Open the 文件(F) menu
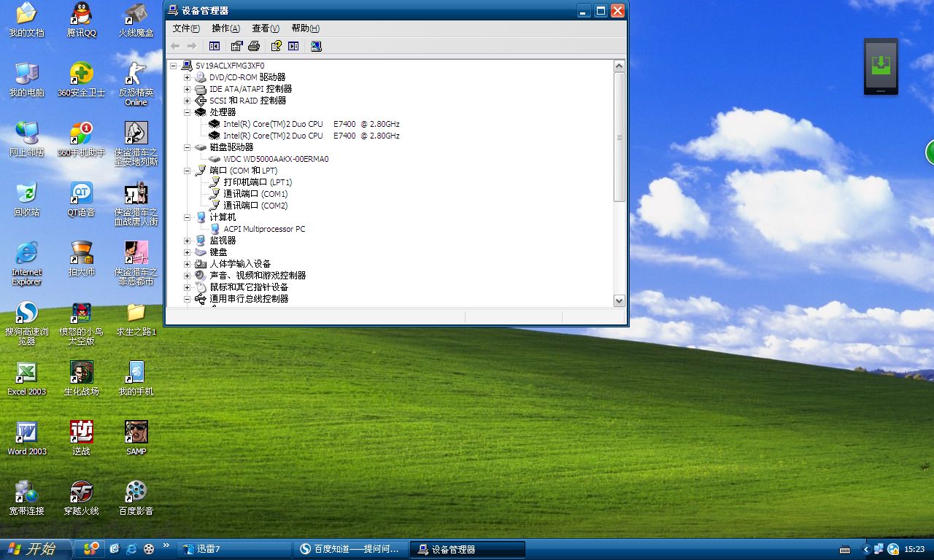 point(185,28)
